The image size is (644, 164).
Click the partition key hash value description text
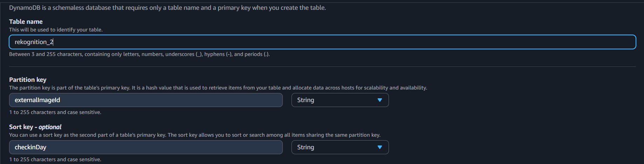pos(218,88)
